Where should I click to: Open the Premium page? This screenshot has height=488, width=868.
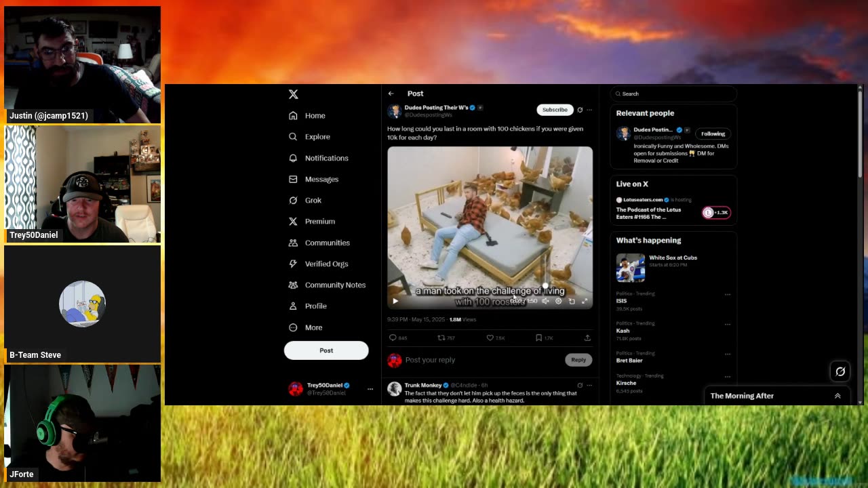click(311, 222)
